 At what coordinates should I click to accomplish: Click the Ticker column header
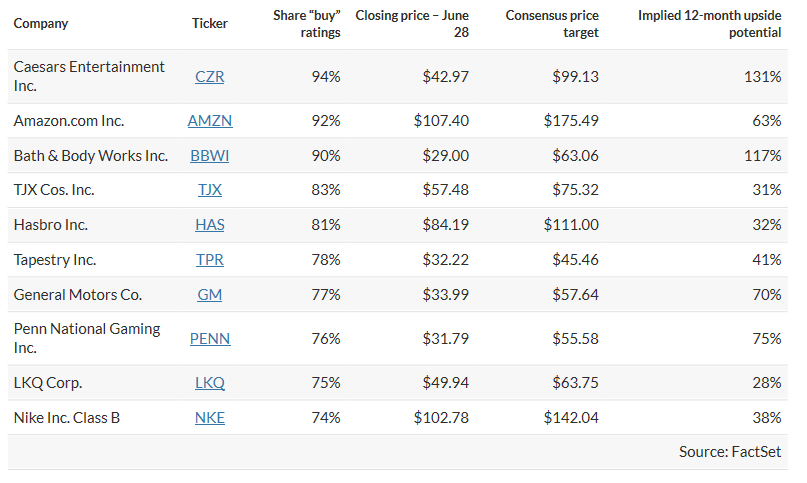(x=210, y=24)
